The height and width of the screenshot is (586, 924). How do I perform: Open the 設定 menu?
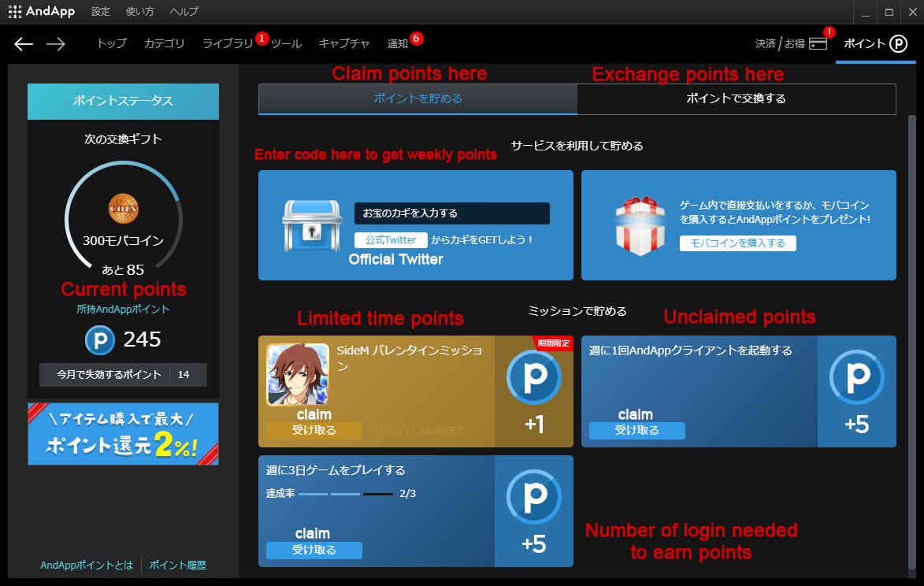(x=101, y=11)
